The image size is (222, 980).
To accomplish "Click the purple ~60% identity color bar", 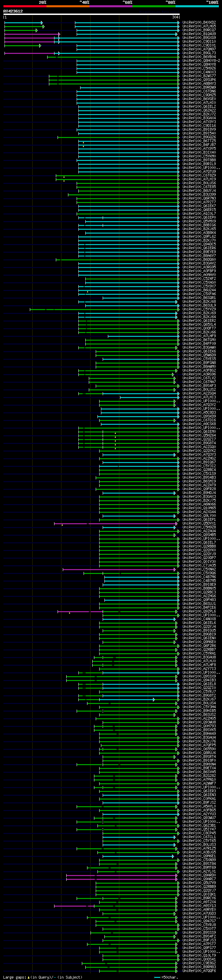I will tap(111, 6).
